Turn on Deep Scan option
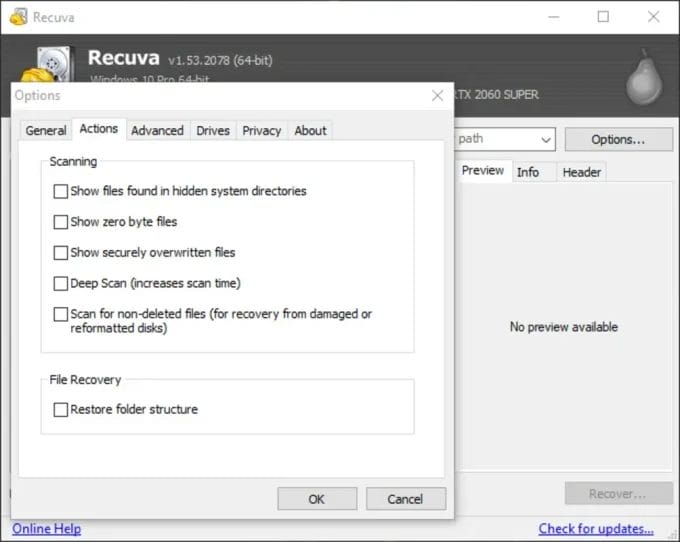The image size is (680, 542). pos(61,284)
